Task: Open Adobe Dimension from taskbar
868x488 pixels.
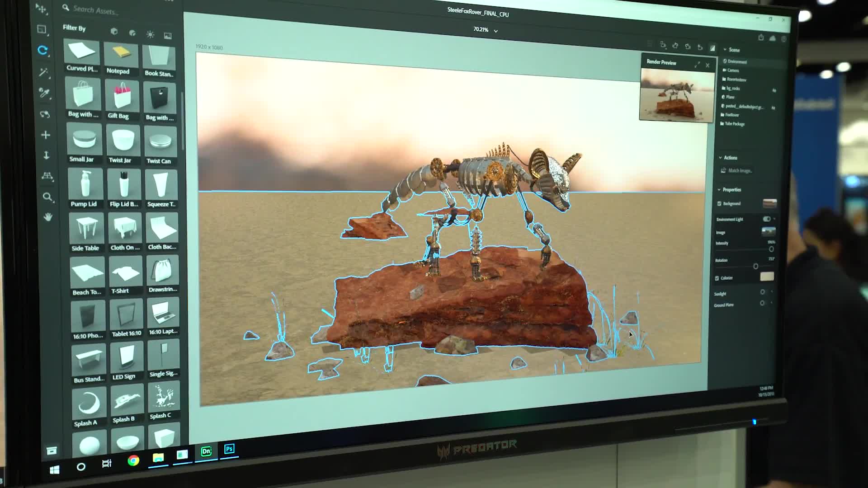Action: (206, 451)
